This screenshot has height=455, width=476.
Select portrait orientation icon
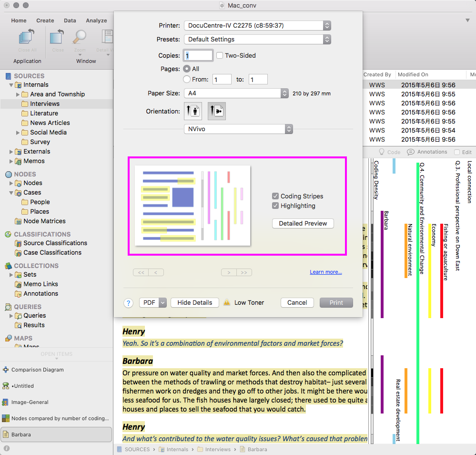pos(193,111)
